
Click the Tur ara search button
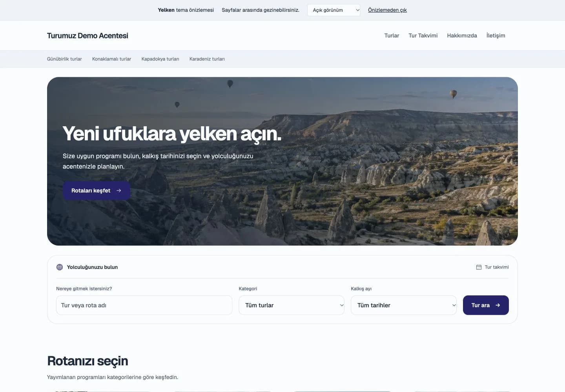click(486, 305)
